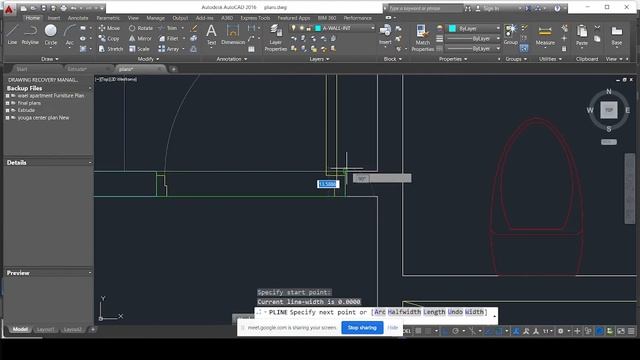
Task: Click the keyword search input field
Action: [x=425, y=8]
